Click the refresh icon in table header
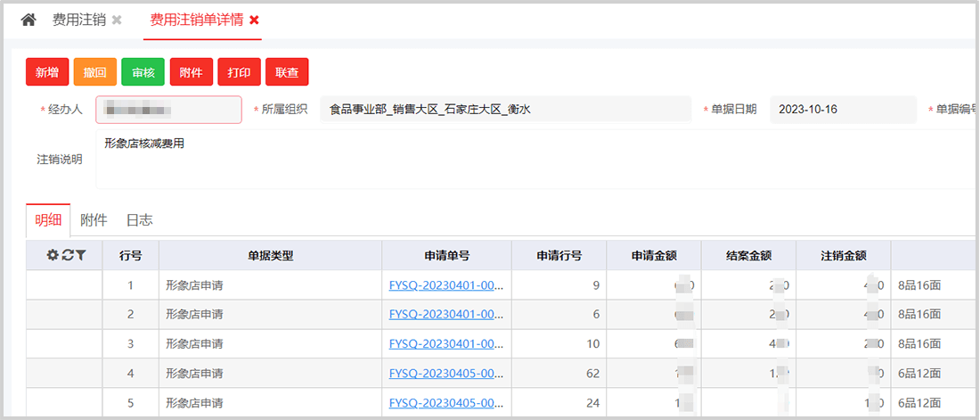 pos(67,255)
